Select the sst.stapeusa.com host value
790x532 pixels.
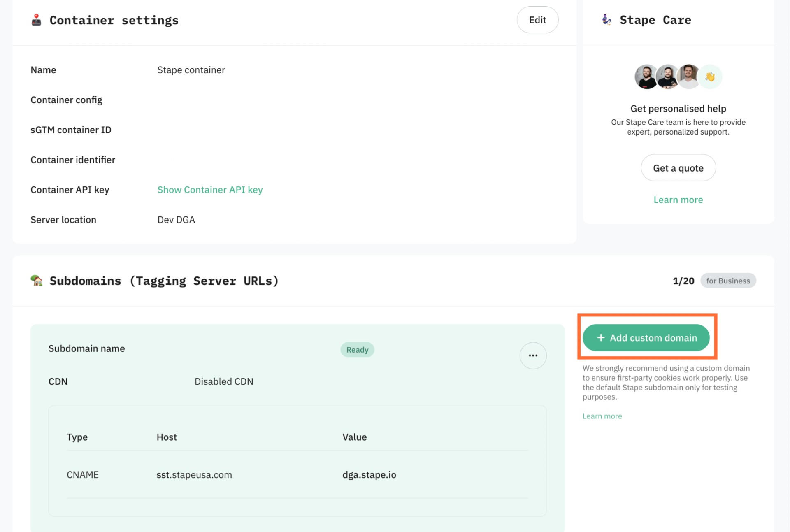coord(194,475)
